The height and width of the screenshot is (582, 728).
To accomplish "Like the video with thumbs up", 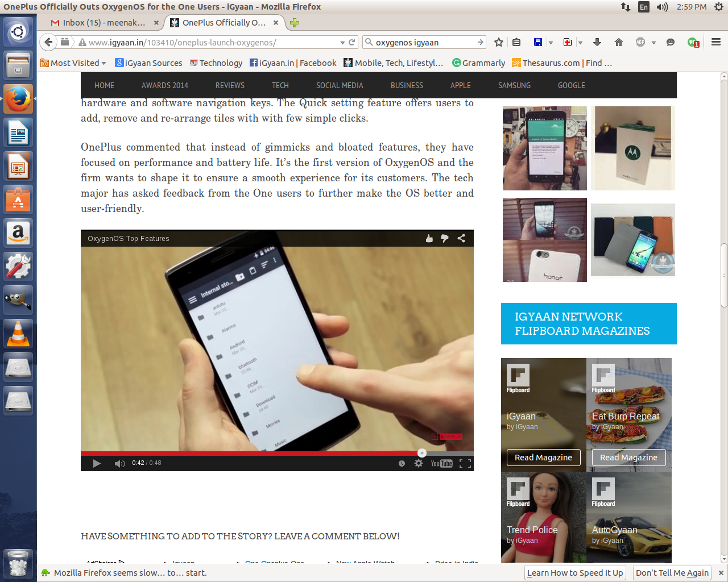I will [x=429, y=238].
